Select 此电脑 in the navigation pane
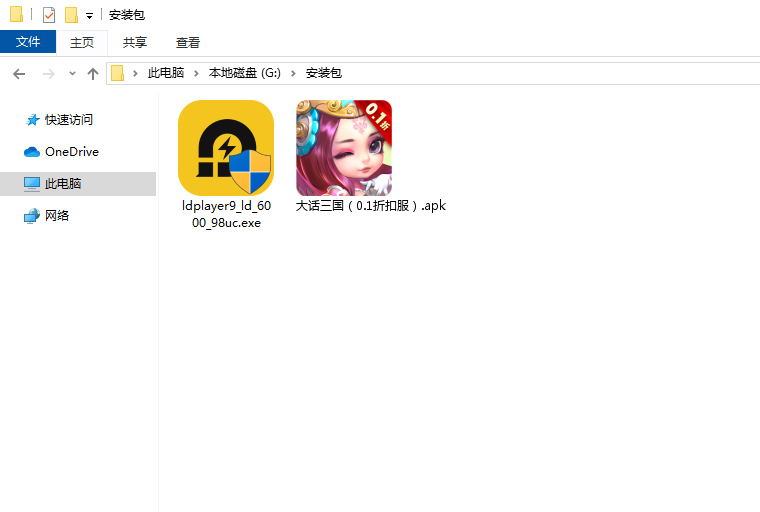The height and width of the screenshot is (512, 760). (x=63, y=184)
